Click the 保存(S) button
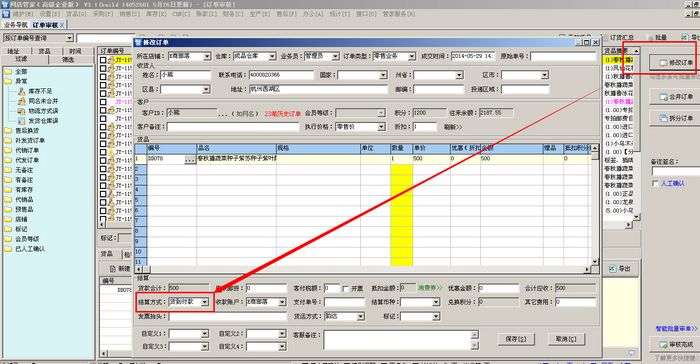The image size is (700, 364). click(x=516, y=339)
